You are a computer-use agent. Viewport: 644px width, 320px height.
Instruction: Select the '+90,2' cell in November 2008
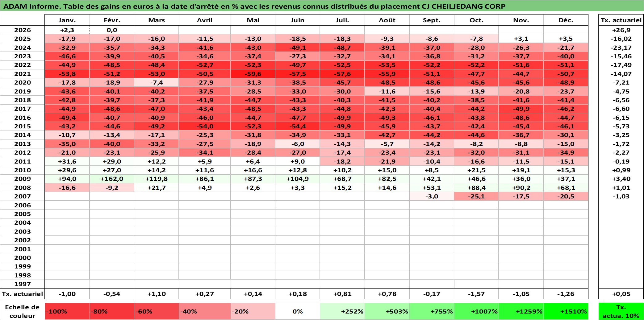tap(521, 188)
